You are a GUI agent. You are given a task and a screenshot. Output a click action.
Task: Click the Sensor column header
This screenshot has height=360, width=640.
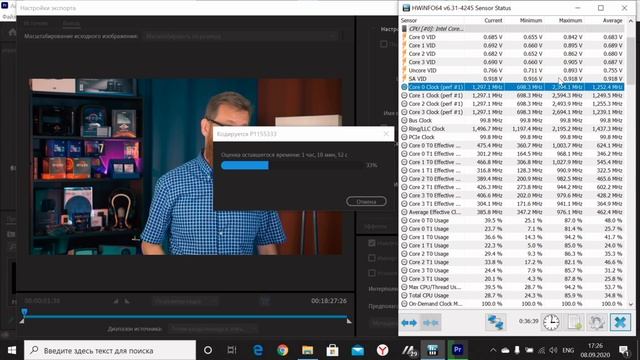click(x=409, y=20)
